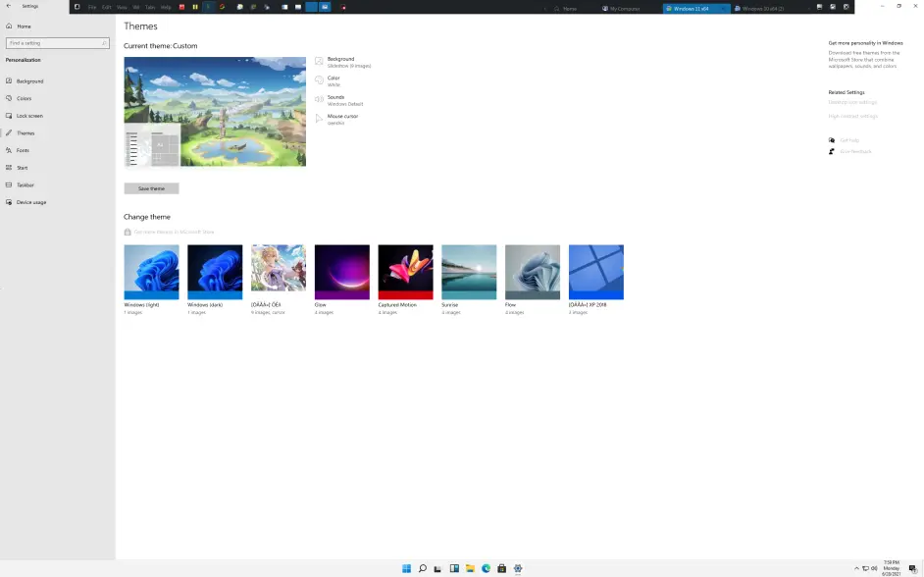Click the Save theme button
This screenshot has width=924, height=577.
coord(151,188)
